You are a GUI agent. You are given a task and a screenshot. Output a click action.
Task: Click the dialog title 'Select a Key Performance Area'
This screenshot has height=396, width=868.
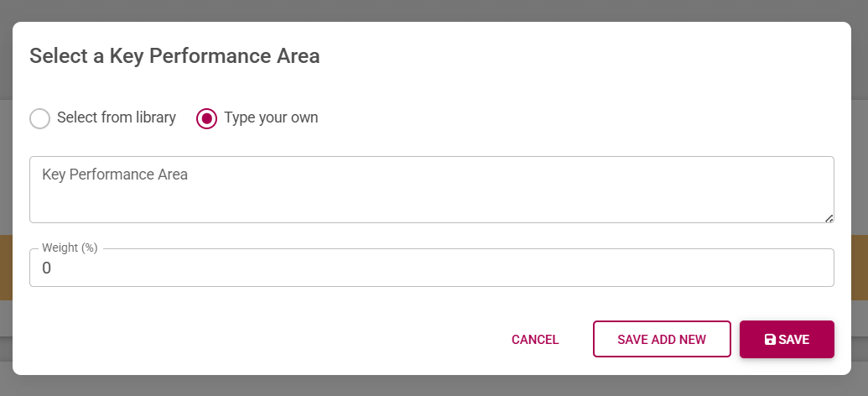174,56
